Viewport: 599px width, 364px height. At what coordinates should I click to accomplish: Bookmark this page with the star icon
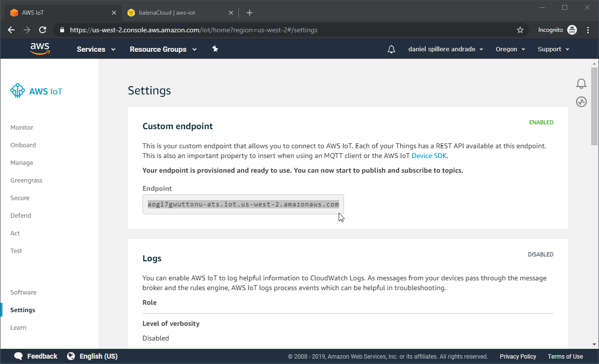click(x=520, y=30)
